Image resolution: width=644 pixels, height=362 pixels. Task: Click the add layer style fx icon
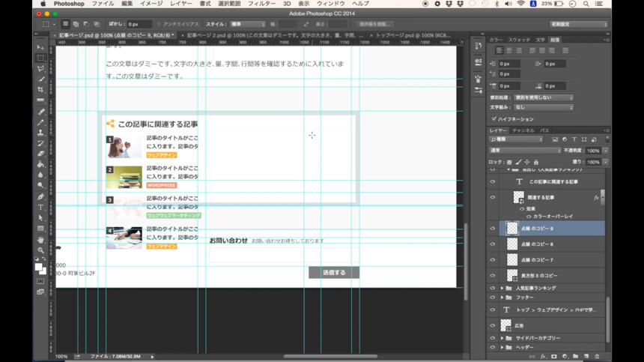(543, 357)
